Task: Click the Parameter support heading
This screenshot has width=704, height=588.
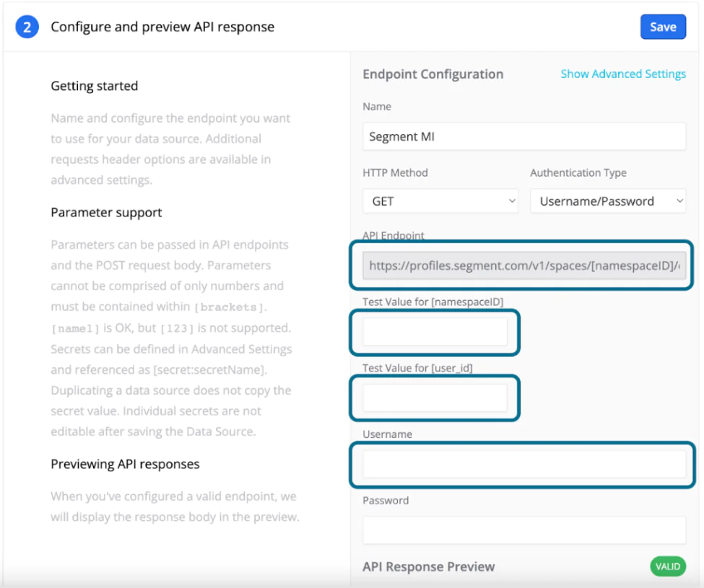Action: tap(105, 212)
